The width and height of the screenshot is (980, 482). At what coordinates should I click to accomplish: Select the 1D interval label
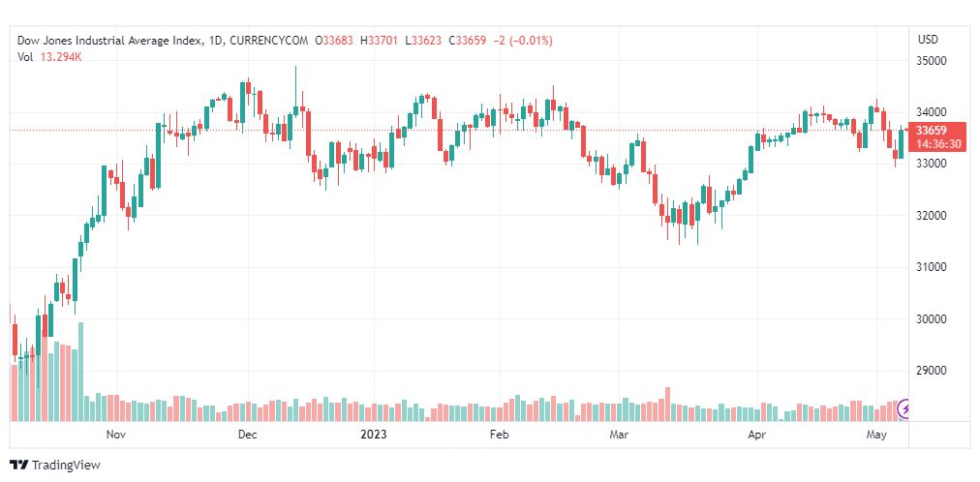pyautogui.click(x=214, y=41)
